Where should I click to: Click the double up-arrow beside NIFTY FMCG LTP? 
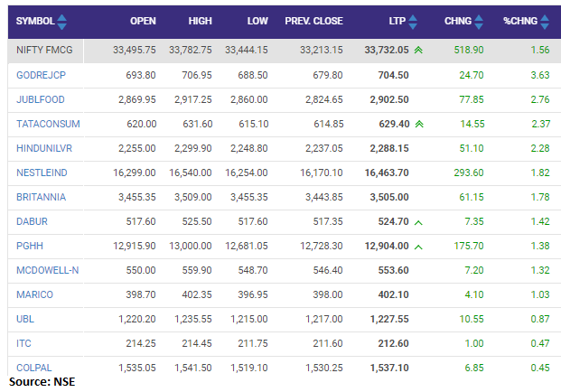[x=418, y=51]
